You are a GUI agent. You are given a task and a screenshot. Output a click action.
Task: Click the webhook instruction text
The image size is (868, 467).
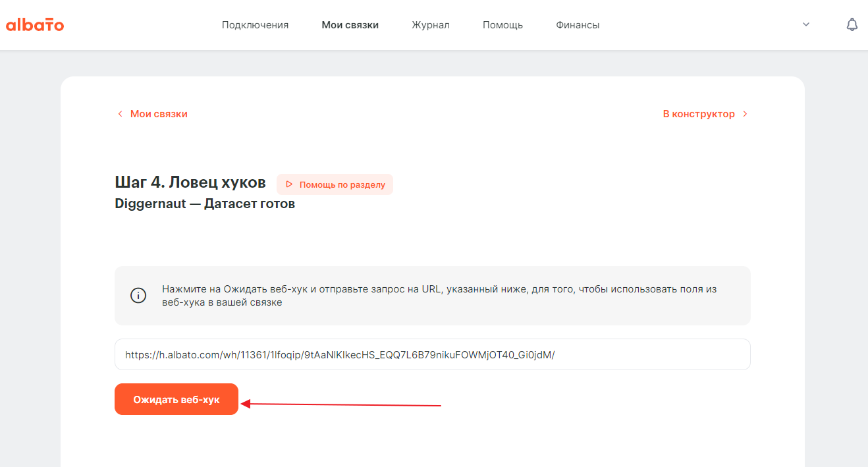(x=439, y=296)
